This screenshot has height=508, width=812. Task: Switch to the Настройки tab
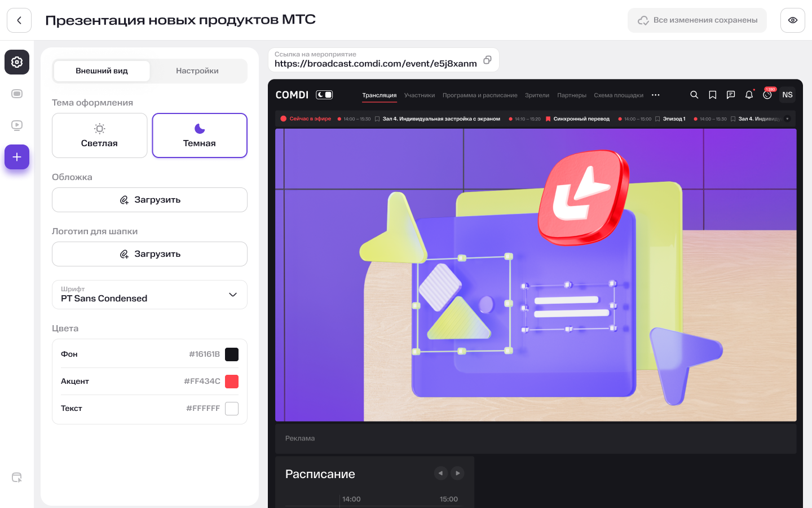(197, 71)
